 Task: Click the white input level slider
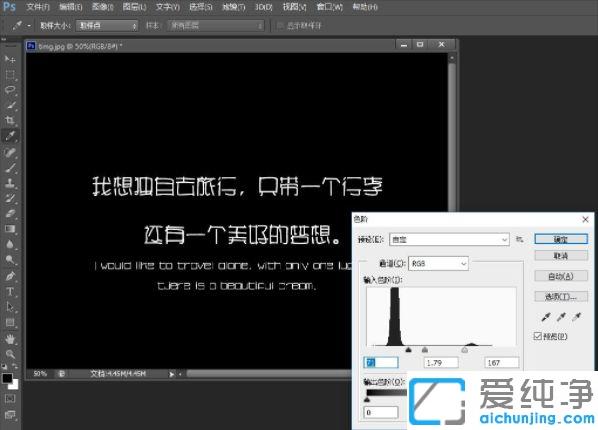tap(465, 349)
